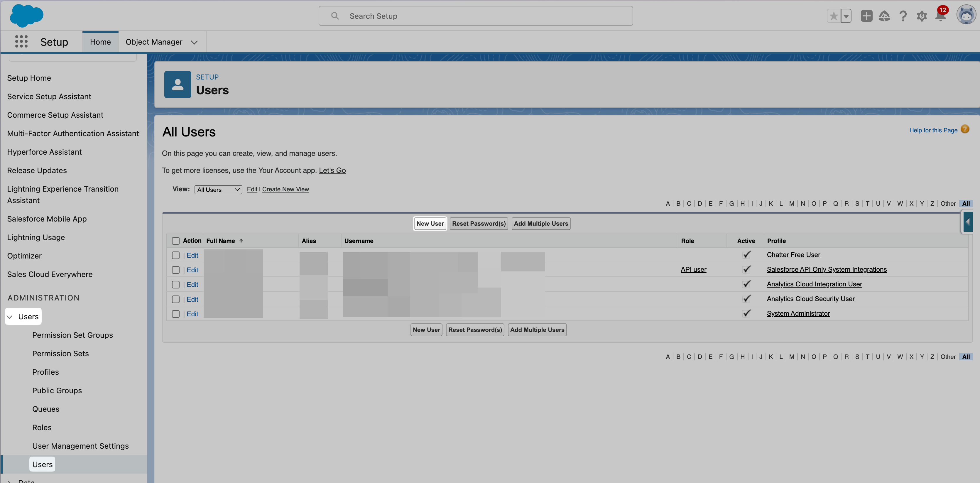Open the setup gear icon
Screen dimensions: 980x483
tap(921, 16)
